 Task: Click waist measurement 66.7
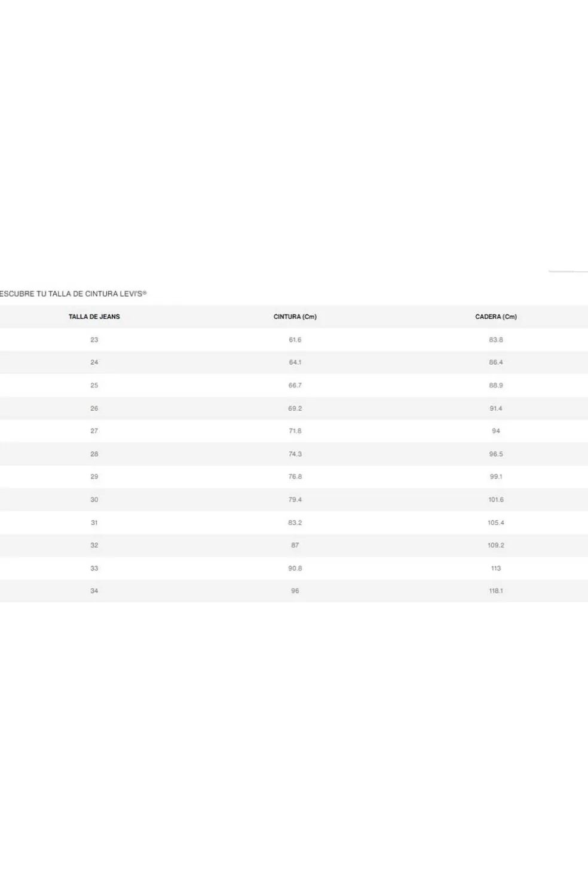coord(295,386)
